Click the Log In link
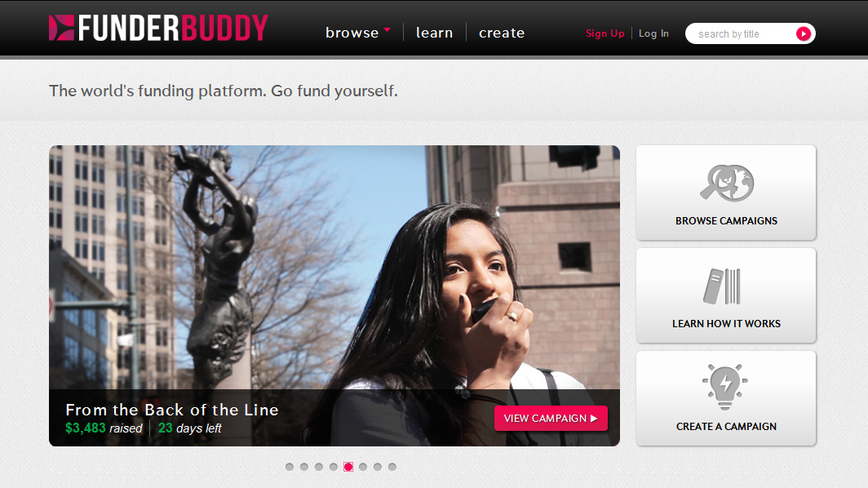Image resolution: width=868 pixels, height=488 pixels. click(653, 33)
